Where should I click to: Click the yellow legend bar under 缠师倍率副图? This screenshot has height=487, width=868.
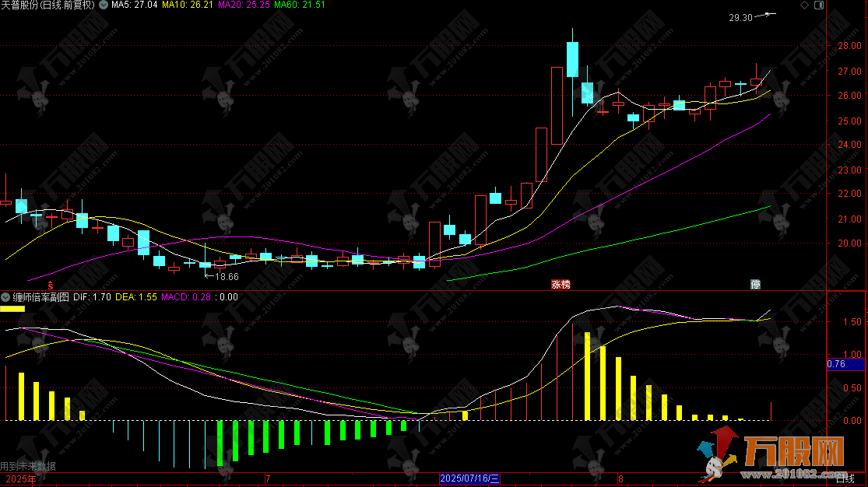12,309
